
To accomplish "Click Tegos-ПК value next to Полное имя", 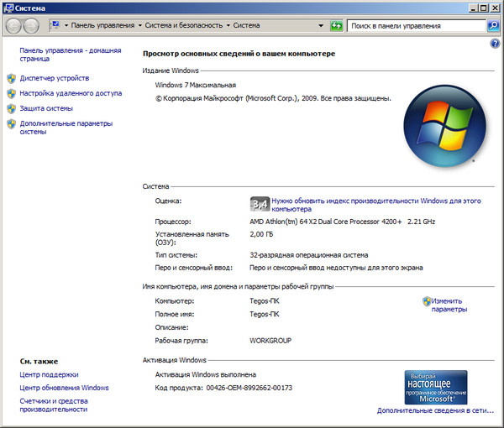I will coord(265,314).
